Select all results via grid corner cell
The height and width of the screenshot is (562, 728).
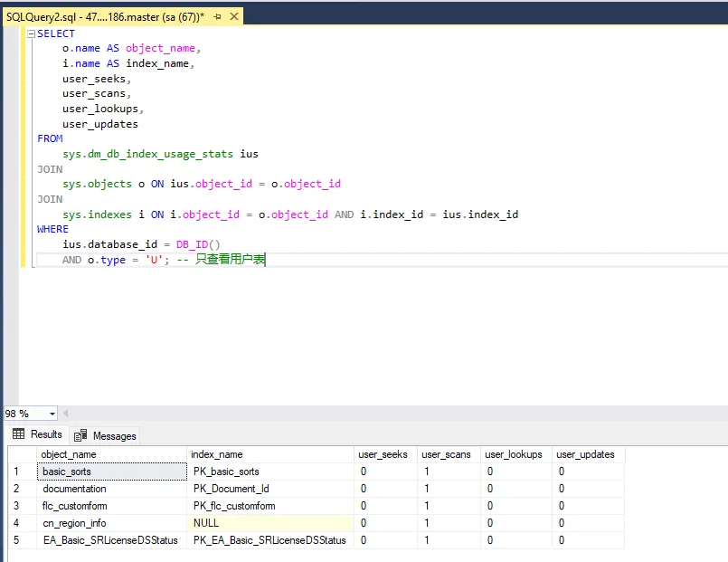pyautogui.click(x=20, y=454)
